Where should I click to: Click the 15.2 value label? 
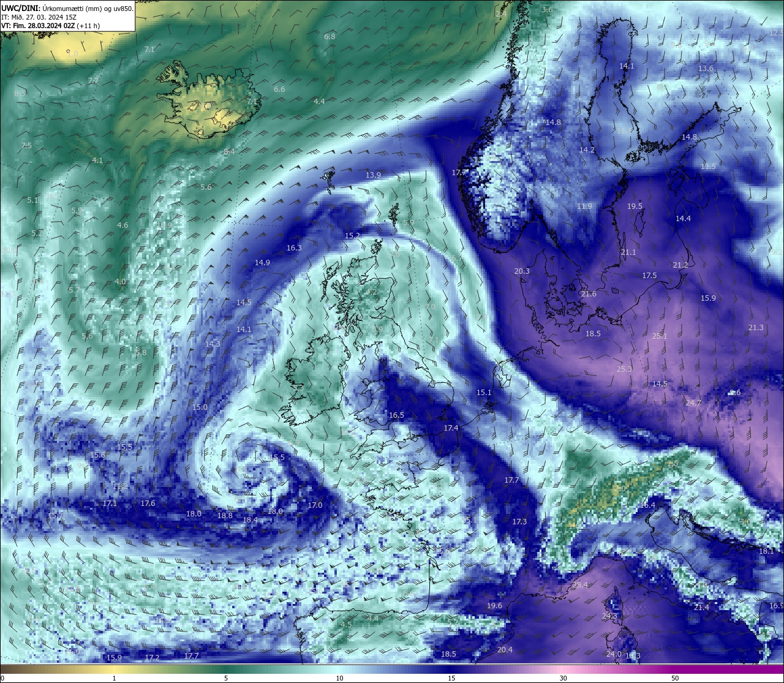coord(352,235)
